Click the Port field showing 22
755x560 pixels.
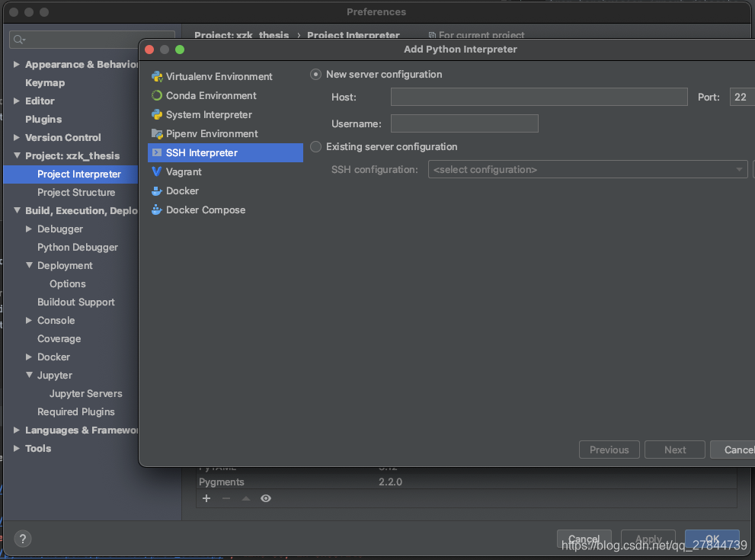(743, 97)
